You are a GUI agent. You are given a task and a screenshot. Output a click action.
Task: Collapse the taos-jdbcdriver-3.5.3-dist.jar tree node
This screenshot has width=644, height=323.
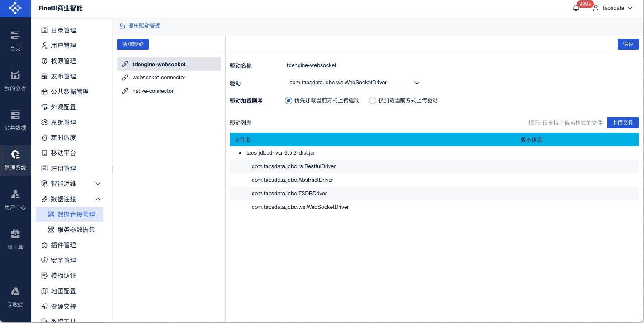[239, 153]
